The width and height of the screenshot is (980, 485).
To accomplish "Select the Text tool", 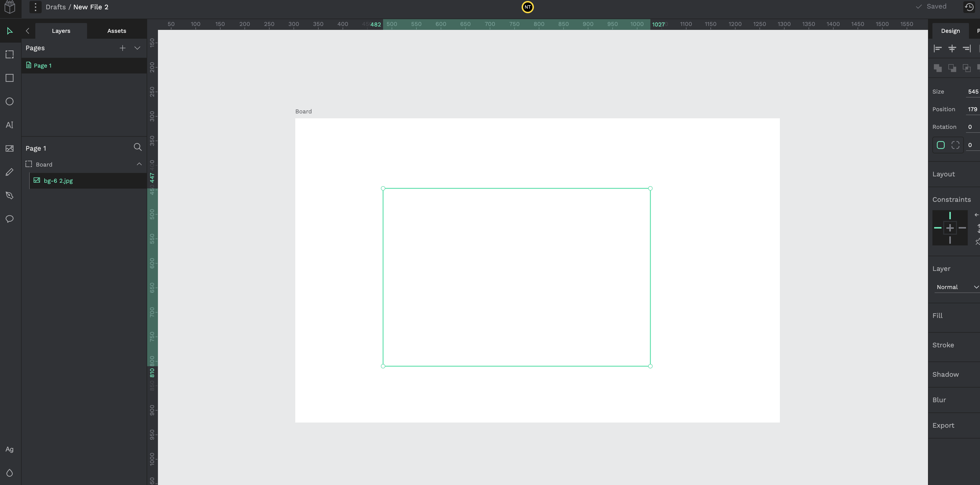I will [x=10, y=125].
